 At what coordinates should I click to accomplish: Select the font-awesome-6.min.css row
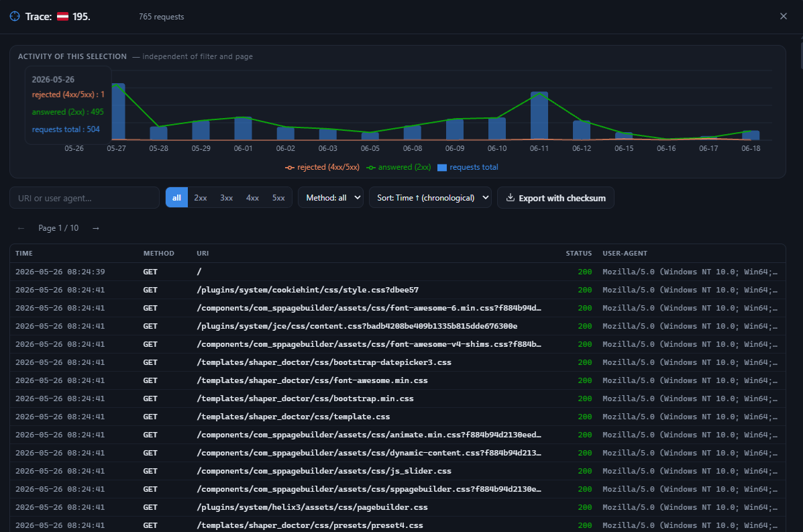coord(397,308)
